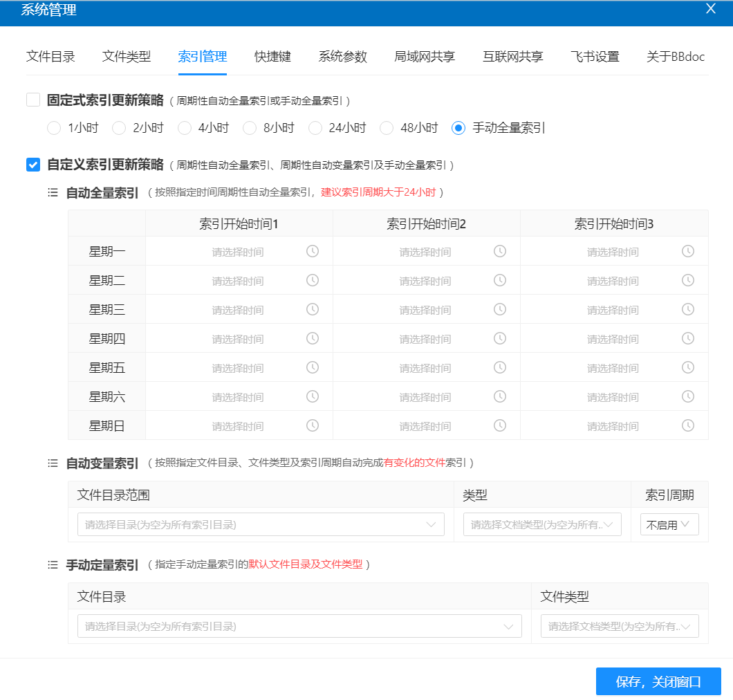Click the 星期四 row label
The height and width of the screenshot is (700, 733).
pyautogui.click(x=107, y=338)
